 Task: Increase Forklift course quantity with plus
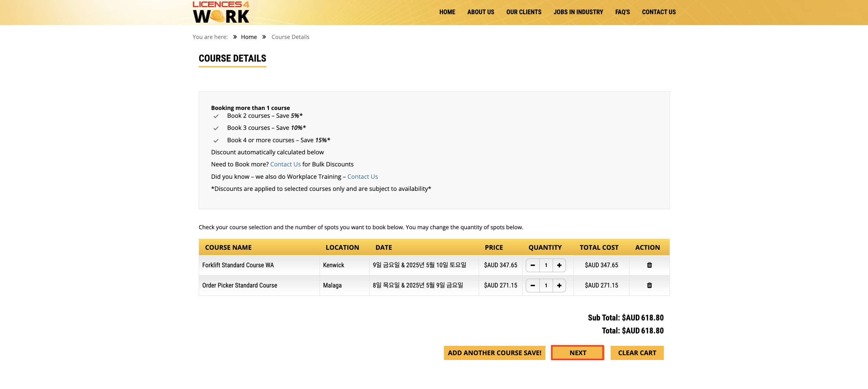coord(559,265)
